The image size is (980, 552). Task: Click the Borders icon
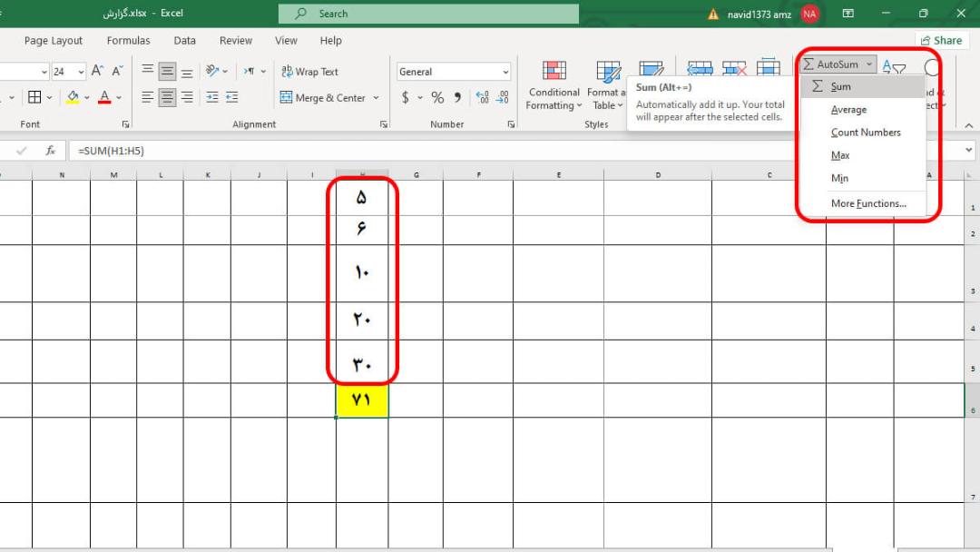point(35,97)
